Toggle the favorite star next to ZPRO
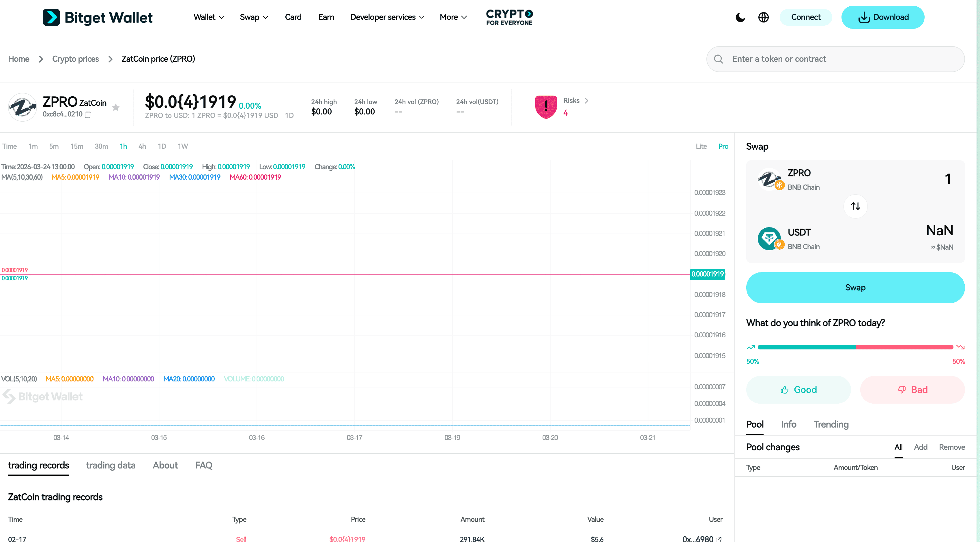 [x=115, y=108]
